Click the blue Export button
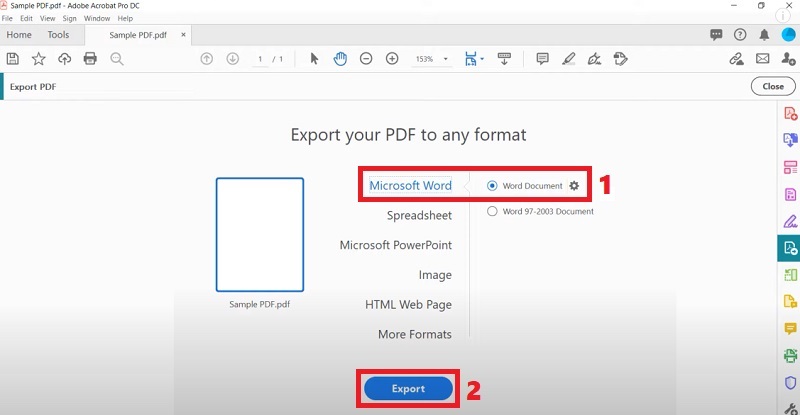Screen dimensions: 800x415 [408, 388]
